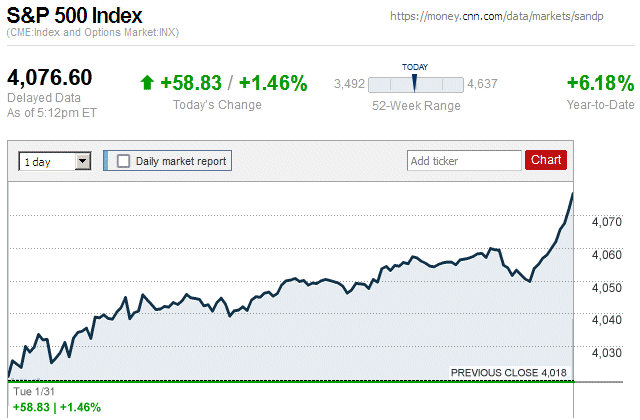This screenshot has height=420, width=640.
Task: Select the Tue 1/31 date label
Action: (31, 391)
